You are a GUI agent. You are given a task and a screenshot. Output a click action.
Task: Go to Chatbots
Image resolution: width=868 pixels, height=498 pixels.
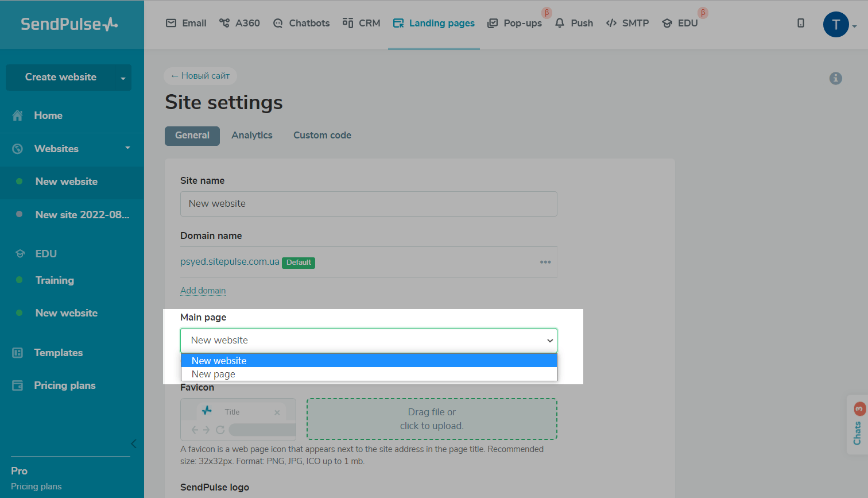coord(301,23)
